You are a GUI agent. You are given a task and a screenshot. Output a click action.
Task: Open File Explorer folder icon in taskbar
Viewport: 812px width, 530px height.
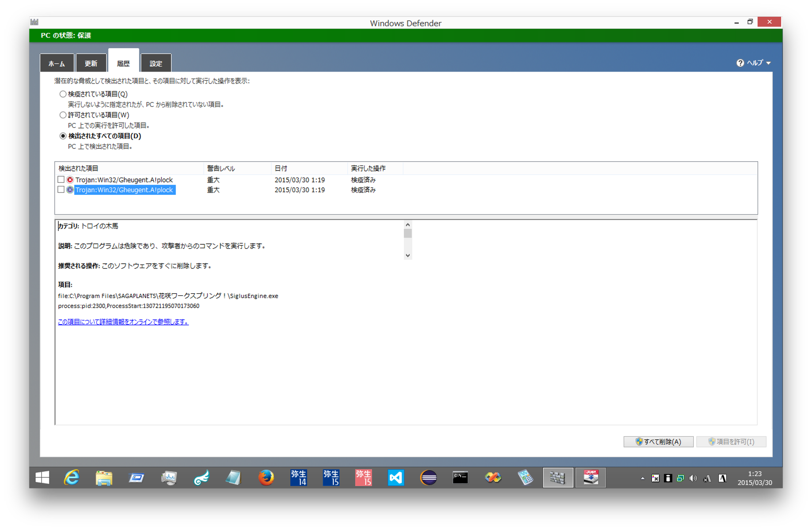point(104,478)
